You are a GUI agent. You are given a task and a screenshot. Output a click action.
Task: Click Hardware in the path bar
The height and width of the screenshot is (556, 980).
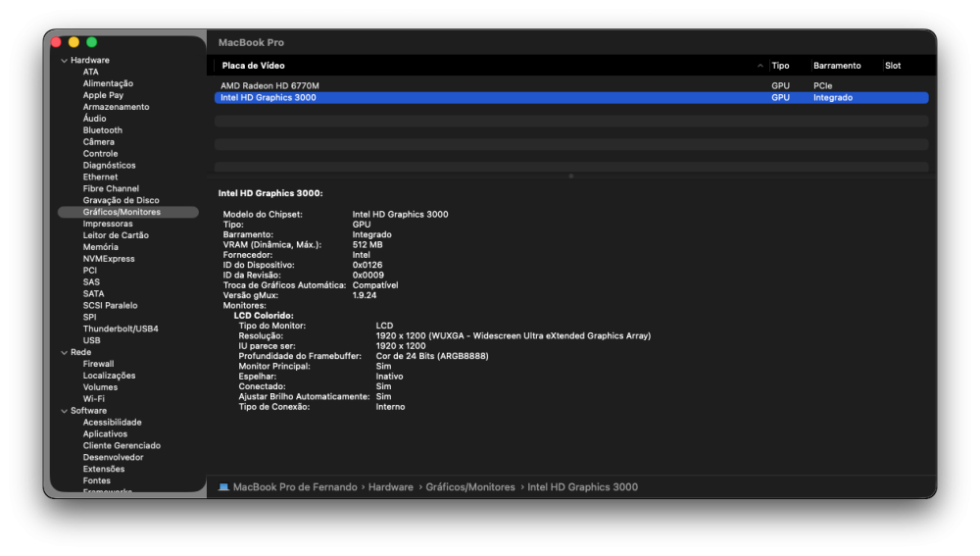(391, 487)
